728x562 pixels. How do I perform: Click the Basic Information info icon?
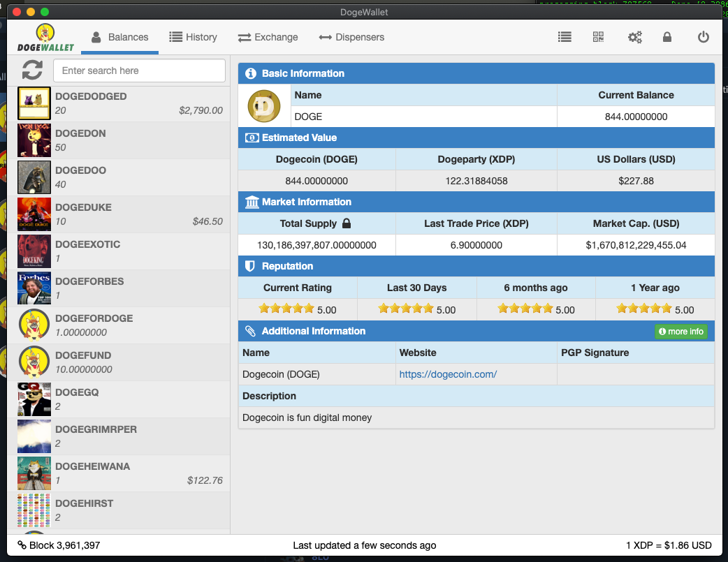click(251, 73)
